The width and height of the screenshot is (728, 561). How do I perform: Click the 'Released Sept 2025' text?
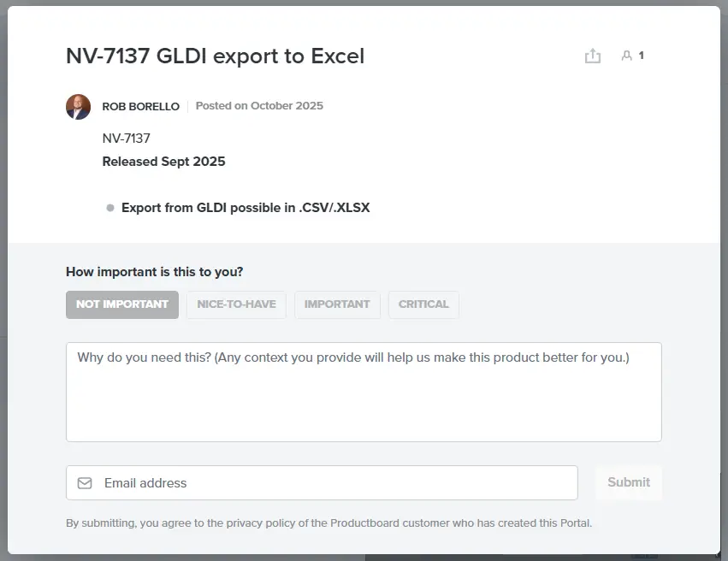pyautogui.click(x=163, y=162)
